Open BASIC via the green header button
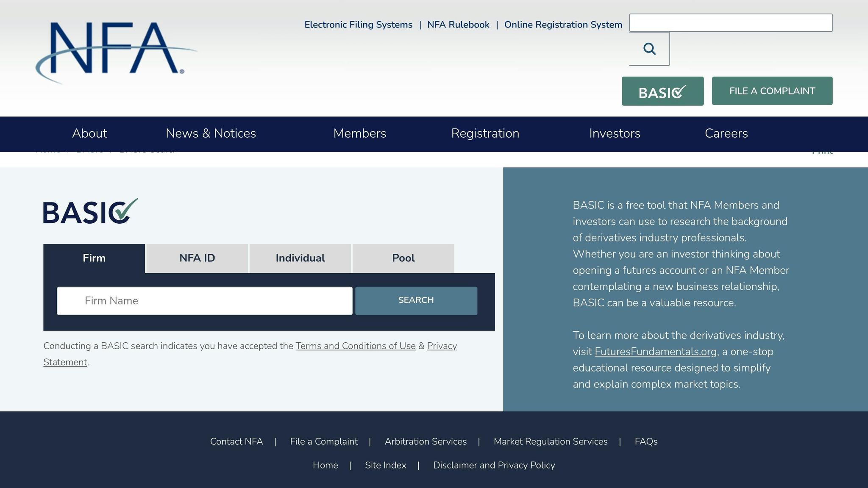 tap(662, 91)
